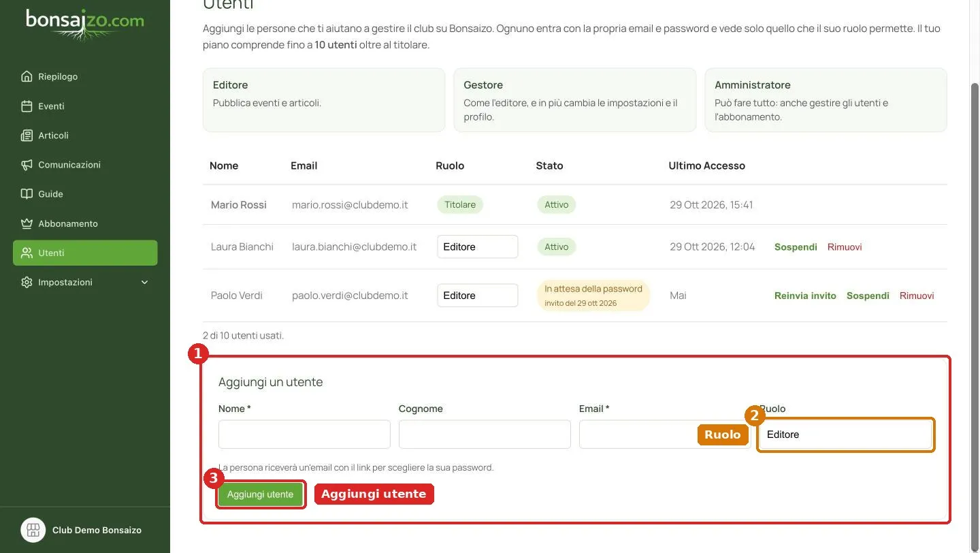Click the newspaper icon beside Articoli
Image resolution: width=980 pixels, height=553 pixels.
[27, 136]
